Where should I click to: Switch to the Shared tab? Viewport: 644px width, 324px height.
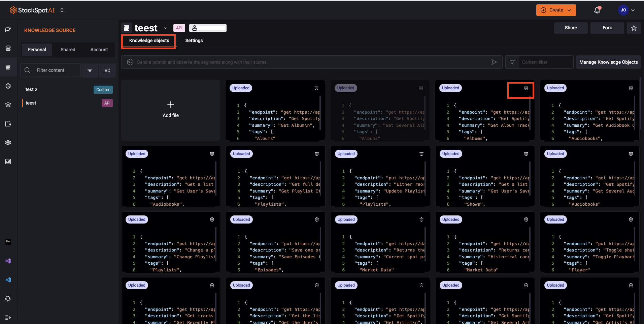pos(68,50)
